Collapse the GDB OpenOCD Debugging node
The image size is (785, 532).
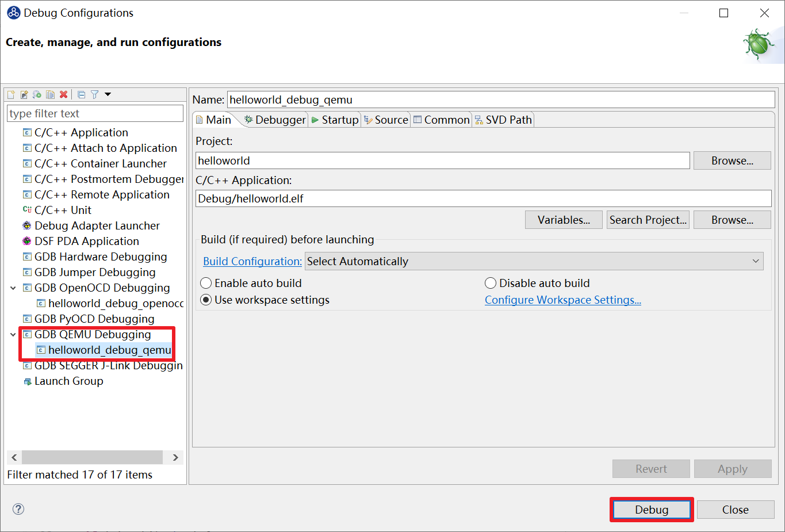pos(13,288)
